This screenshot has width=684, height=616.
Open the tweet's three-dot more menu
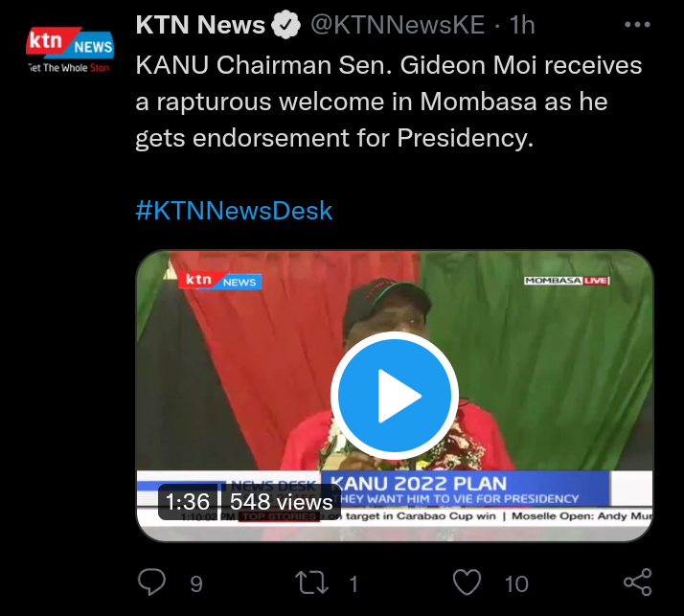click(x=637, y=25)
